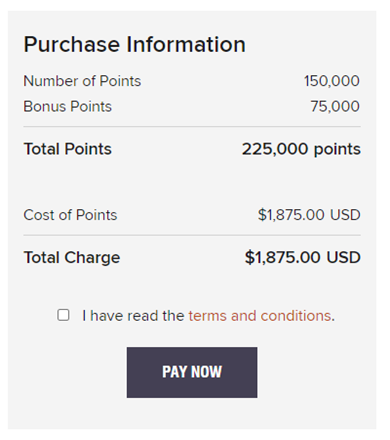This screenshot has width=390, height=440.
Task: Click the 150,000 points value
Action: tap(332, 81)
